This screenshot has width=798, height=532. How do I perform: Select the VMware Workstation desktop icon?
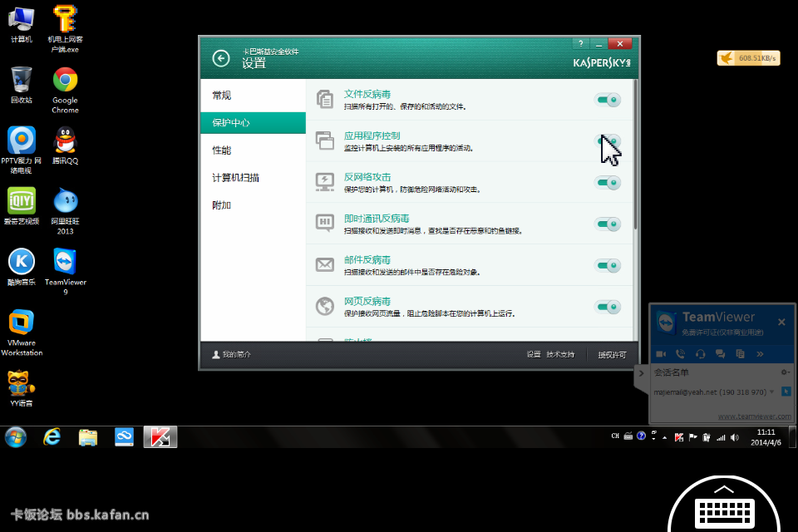pyautogui.click(x=22, y=332)
